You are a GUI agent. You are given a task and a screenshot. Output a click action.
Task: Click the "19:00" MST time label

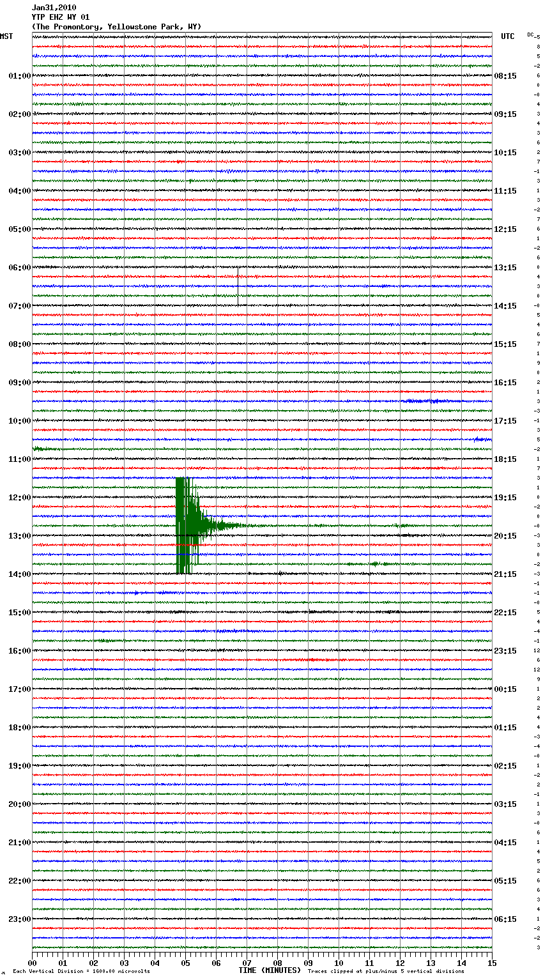[20, 766]
